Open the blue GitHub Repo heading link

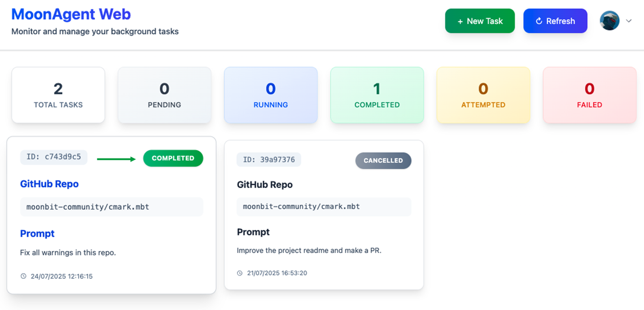tap(49, 184)
